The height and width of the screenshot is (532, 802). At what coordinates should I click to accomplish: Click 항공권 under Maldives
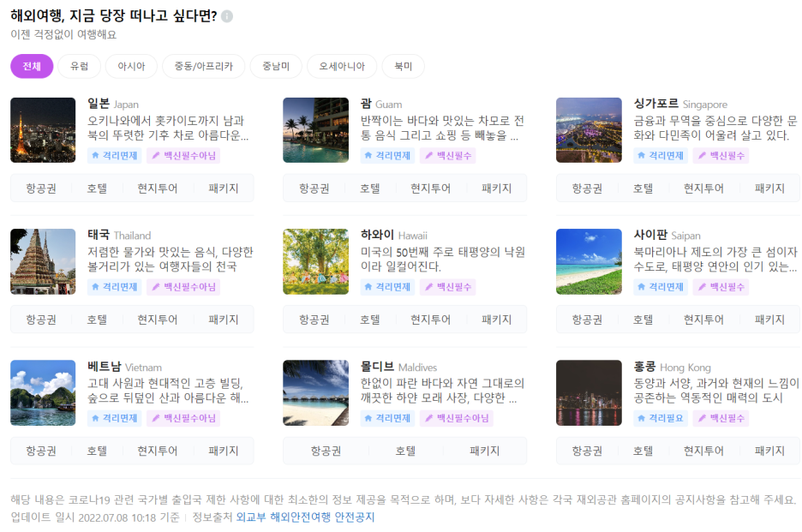click(326, 451)
